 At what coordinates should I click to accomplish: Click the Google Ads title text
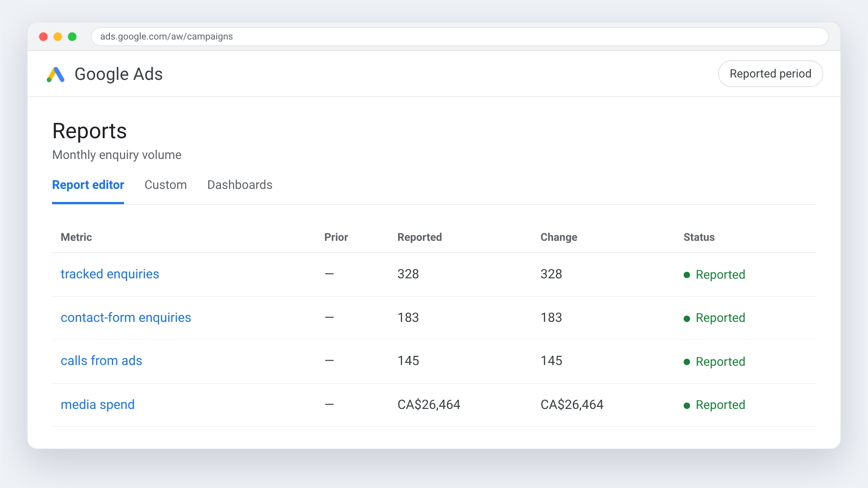[x=119, y=74]
